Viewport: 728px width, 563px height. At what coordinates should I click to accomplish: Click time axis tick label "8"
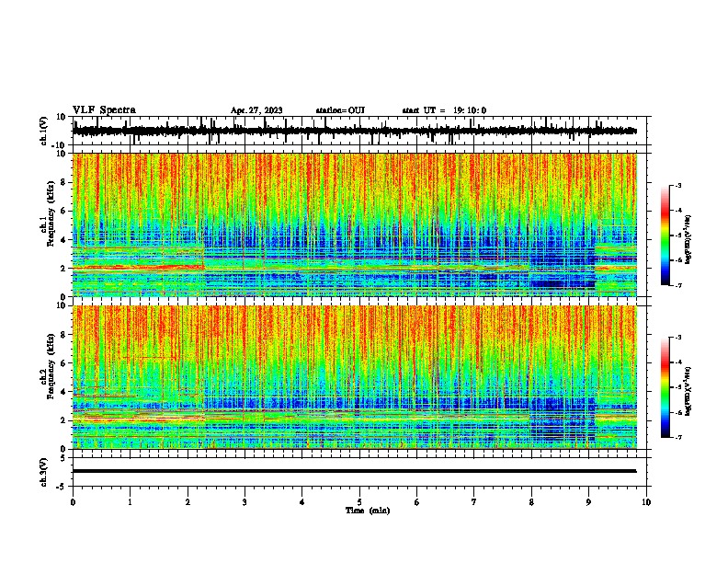click(x=531, y=502)
